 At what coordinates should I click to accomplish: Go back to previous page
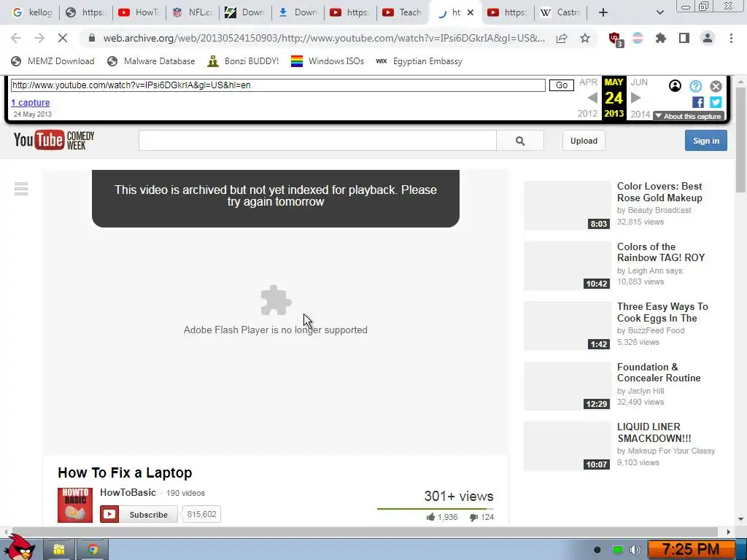pyautogui.click(x=16, y=38)
